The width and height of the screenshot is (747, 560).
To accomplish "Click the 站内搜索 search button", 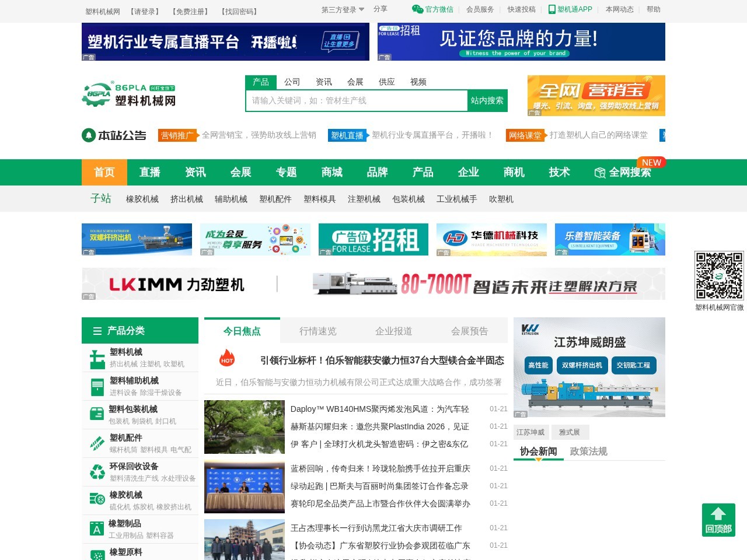I will coord(487,101).
